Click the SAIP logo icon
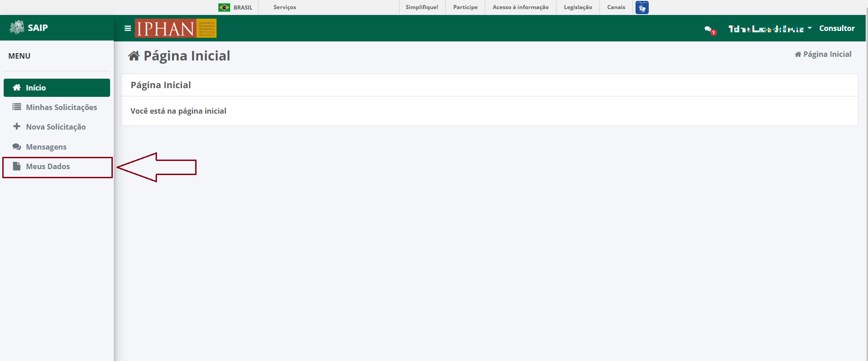This screenshot has width=868, height=361. pos(17,28)
